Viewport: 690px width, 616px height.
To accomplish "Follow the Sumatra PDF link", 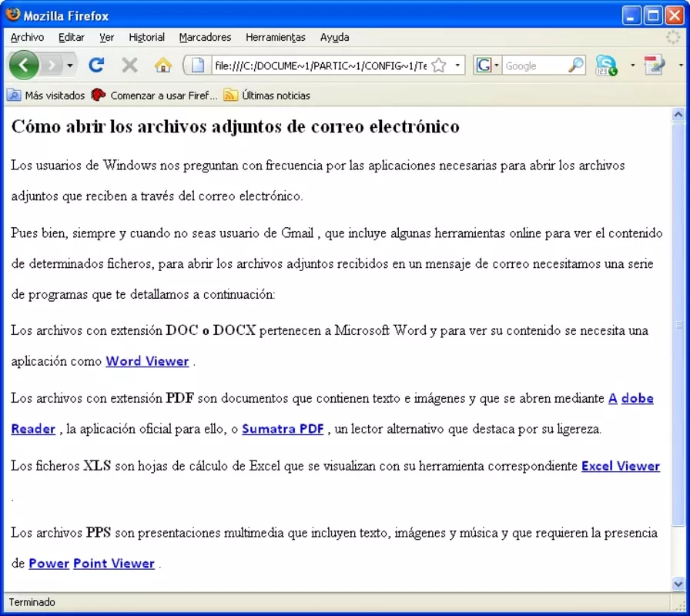I will point(283,429).
